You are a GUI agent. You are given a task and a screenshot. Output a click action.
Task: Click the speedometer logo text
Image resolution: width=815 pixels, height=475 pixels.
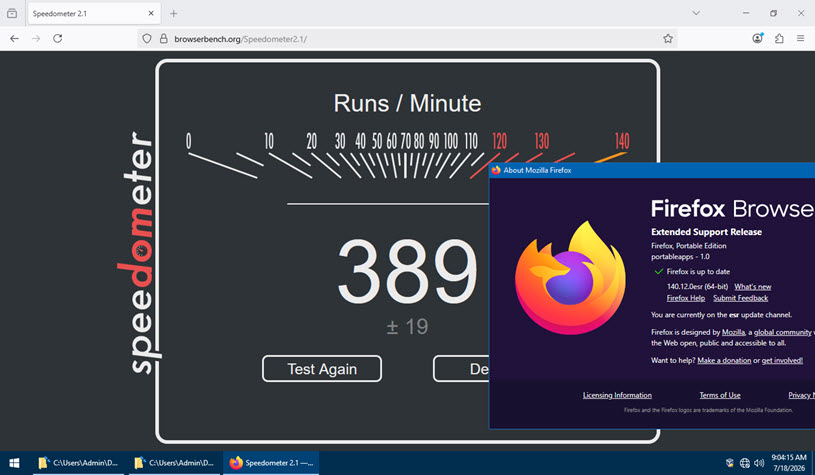(x=138, y=252)
